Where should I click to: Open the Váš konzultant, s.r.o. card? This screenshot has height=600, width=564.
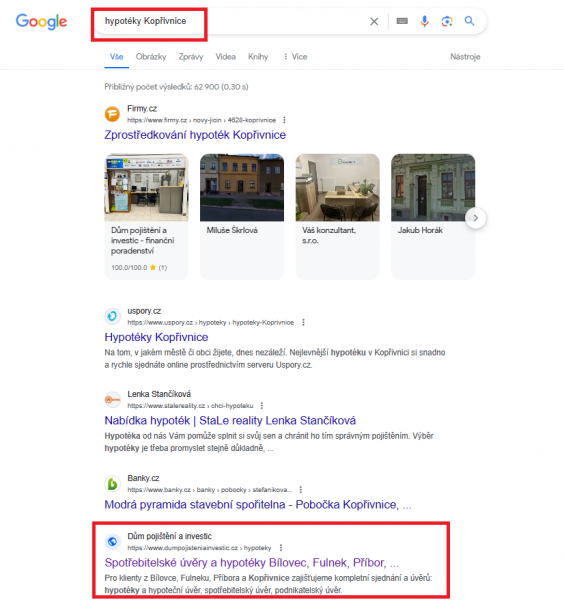(337, 217)
